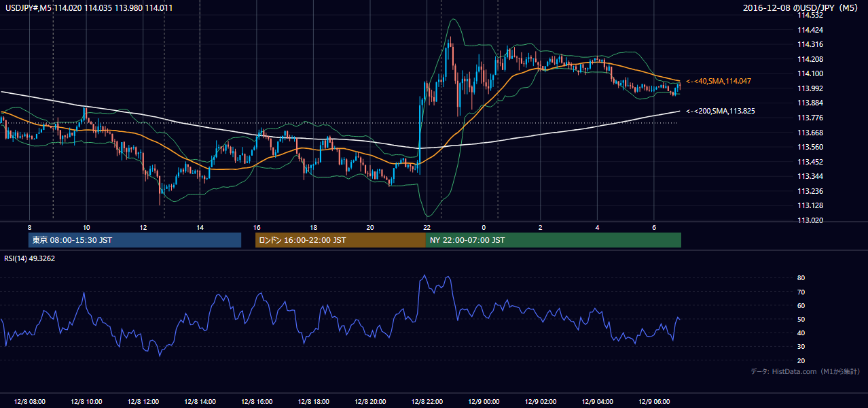Image resolution: width=868 pixels, height=408 pixels.
Task: Click the 12/8 12:00 time axis label
Action: pos(143,402)
